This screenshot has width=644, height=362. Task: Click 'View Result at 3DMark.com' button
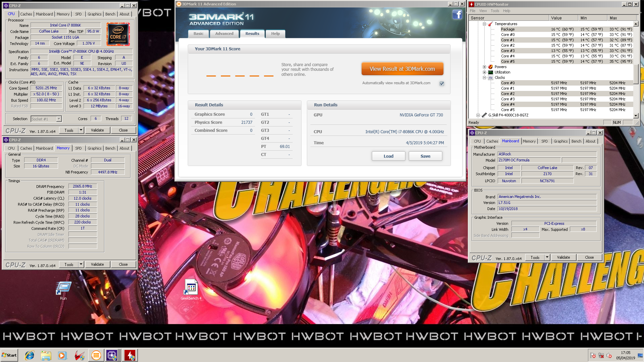coord(402,69)
